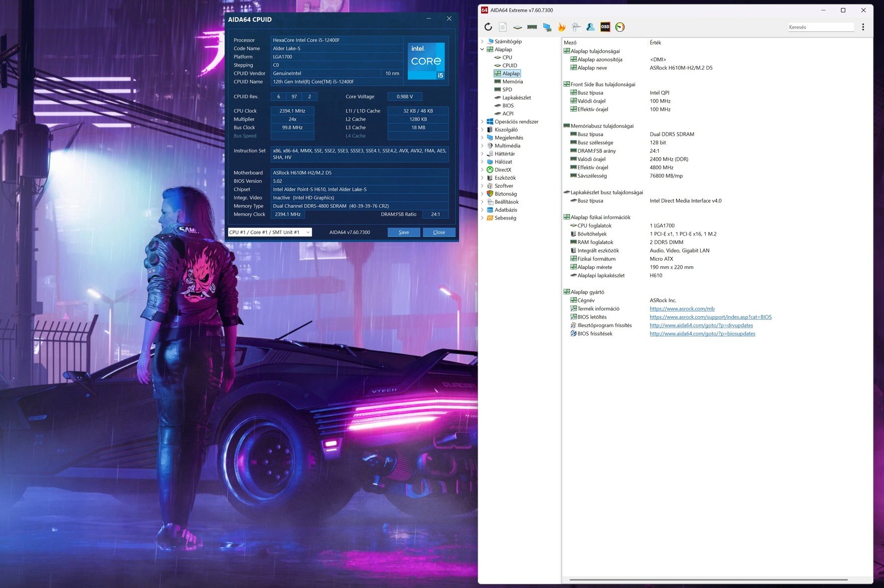Viewport: 884px width, 588px height.
Task: Open the CPU #1 / Core #1 dropdown
Action: click(270, 232)
